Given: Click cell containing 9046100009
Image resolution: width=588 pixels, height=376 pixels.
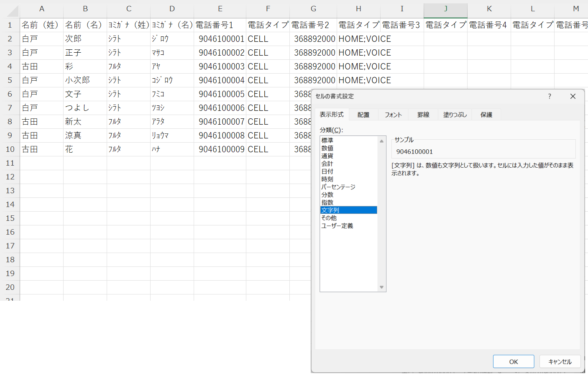Looking at the screenshot, I should (220, 149).
